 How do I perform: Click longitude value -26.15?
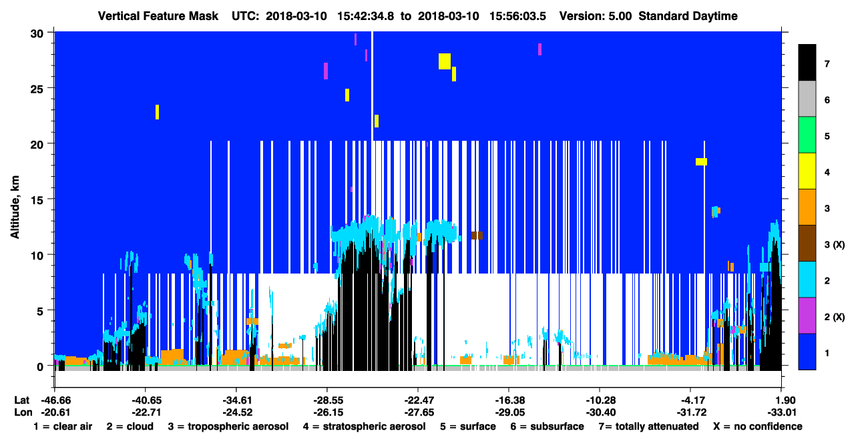click(x=327, y=412)
